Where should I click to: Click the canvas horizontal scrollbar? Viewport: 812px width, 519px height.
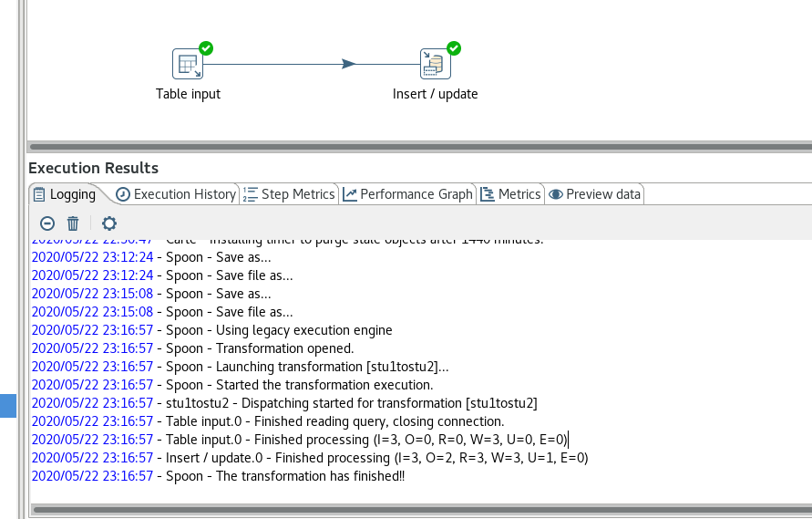click(x=419, y=147)
